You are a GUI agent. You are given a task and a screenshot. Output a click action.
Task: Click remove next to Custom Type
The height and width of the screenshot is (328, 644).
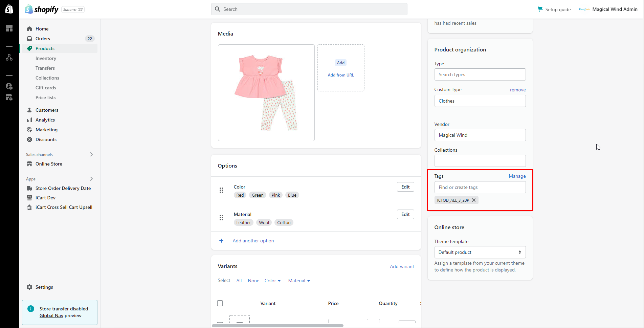pos(518,90)
